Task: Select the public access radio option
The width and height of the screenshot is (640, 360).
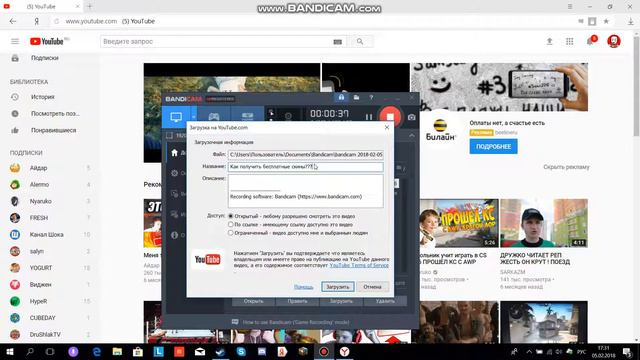Action: pos(231,216)
